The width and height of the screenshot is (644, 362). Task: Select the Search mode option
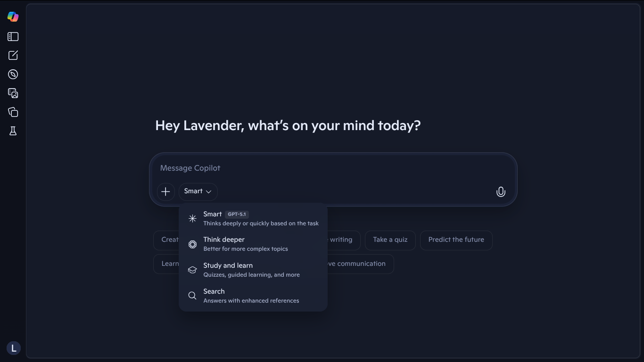coord(253,296)
